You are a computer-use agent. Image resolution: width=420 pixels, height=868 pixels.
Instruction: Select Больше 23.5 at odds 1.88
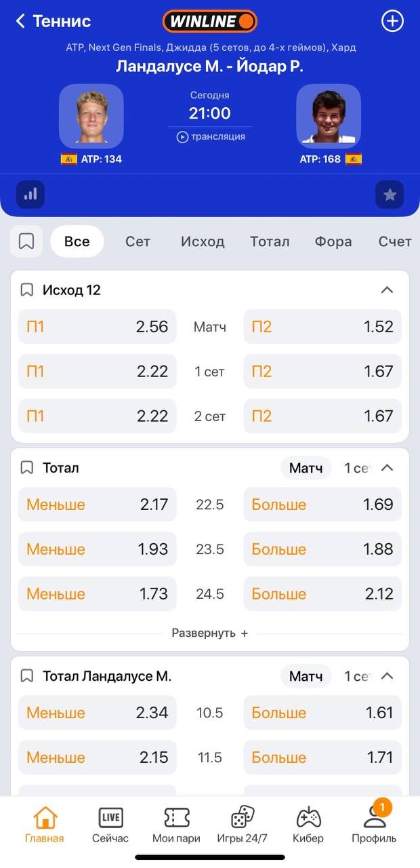coord(322,549)
